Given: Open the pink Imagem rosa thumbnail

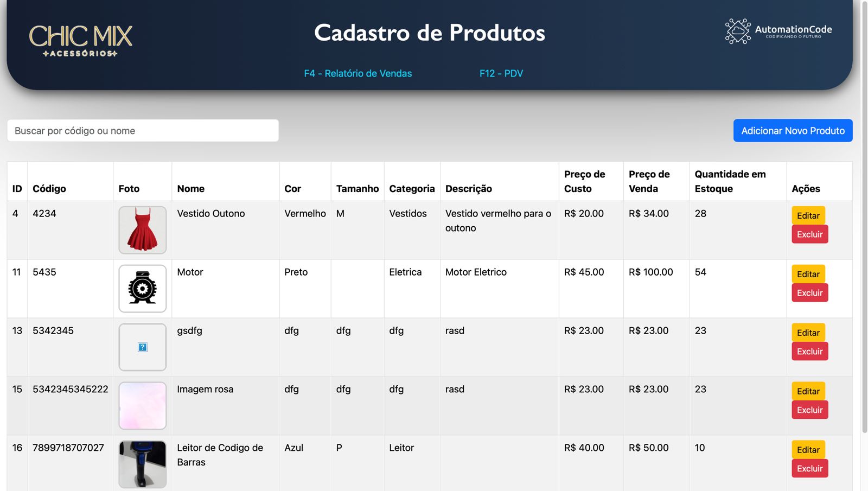Looking at the screenshot, I should coord(143,406).
